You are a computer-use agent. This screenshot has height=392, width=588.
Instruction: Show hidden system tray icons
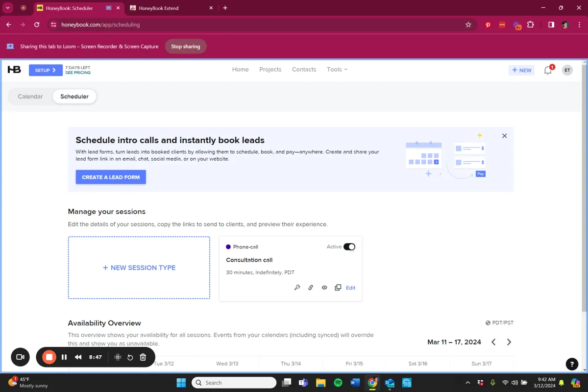pyautogui.click(x=468, y=383)
